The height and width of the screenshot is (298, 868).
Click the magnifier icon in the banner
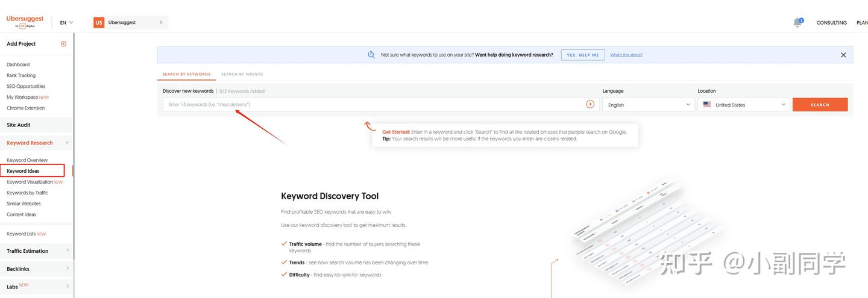pyautogui.click(x=371, y=55)
